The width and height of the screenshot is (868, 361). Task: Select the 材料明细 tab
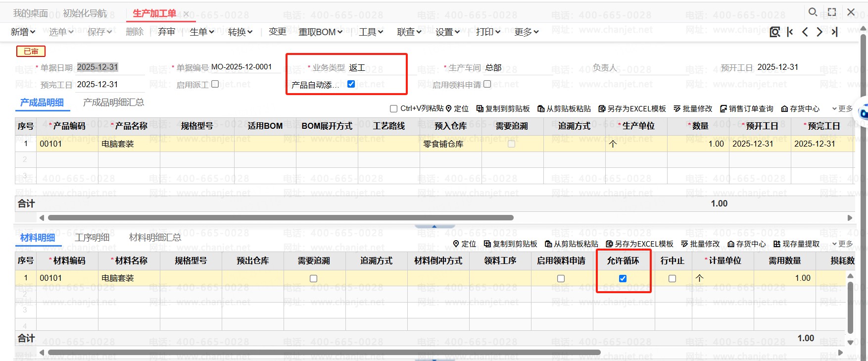tap(38, 238)
